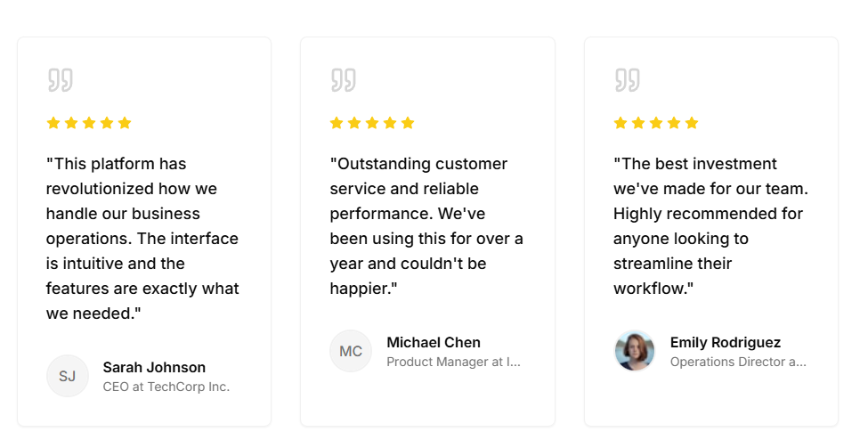Click the MC initials avatar
Image resolution: width=868 pixels, height=440 pixels.
pyautogui.click(x=351, y=351)
